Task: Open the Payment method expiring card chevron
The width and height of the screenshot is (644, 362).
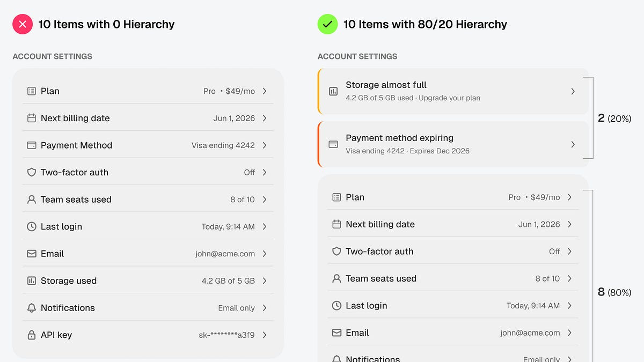Action: (x=573, y=144)
